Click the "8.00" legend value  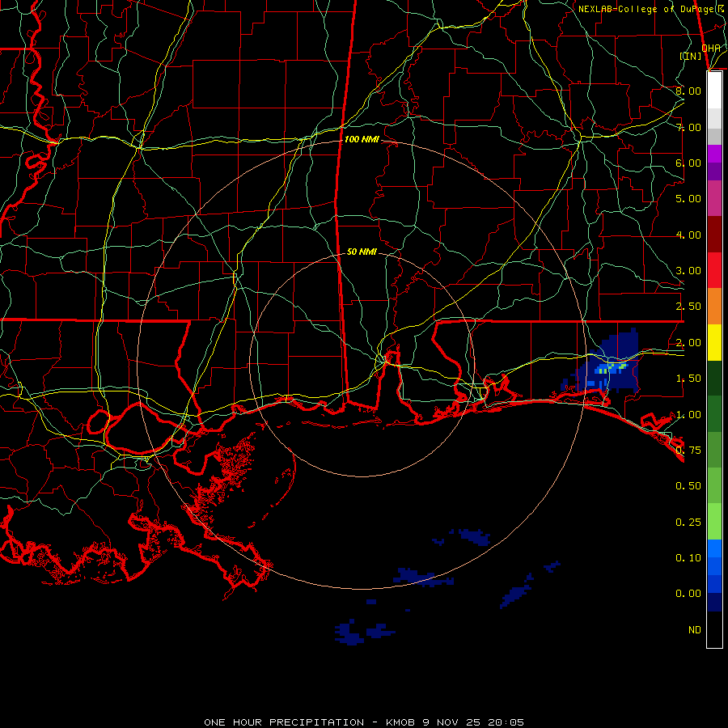pyautogui.click(x=688, y=91)
